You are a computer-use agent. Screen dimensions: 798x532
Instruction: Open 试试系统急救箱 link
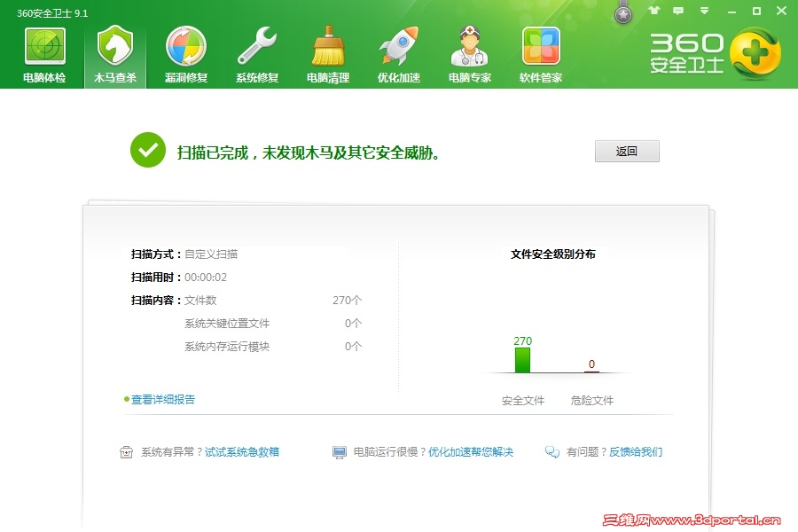[x=242, y=452]
